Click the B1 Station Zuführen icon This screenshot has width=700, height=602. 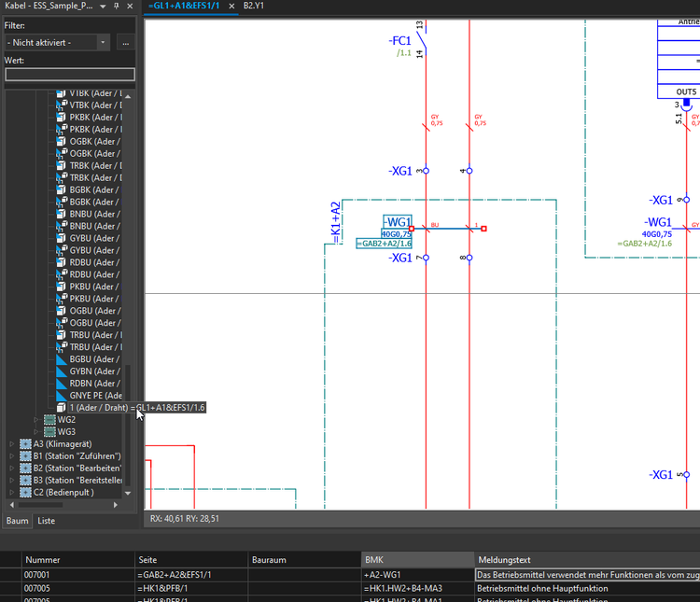(26, 456)
